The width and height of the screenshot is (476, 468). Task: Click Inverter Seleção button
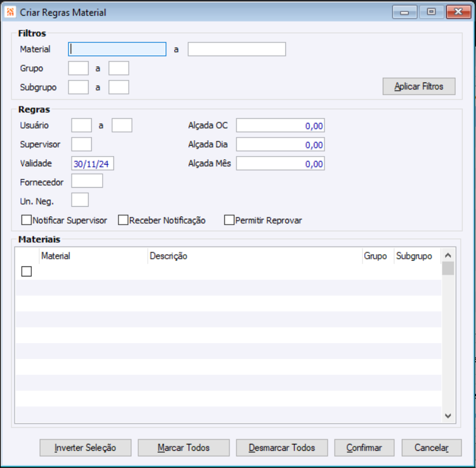tap(86, 448)
